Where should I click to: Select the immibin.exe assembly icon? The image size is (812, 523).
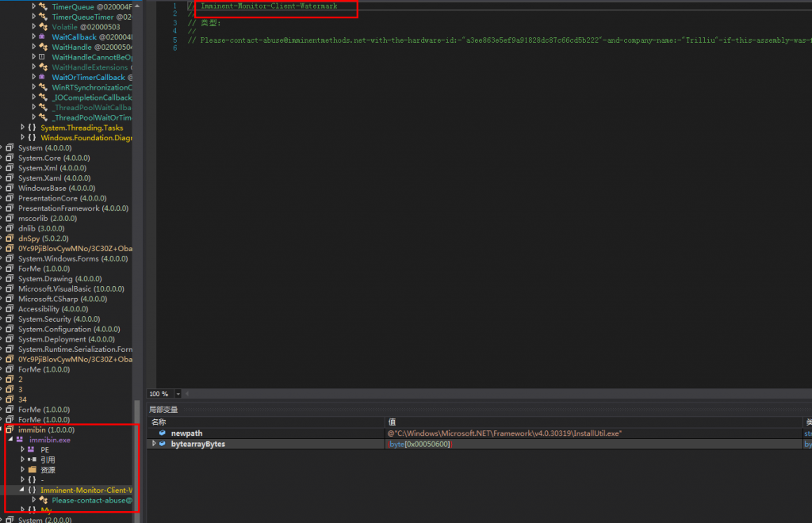pyautogui.click(x=21, y=440)
